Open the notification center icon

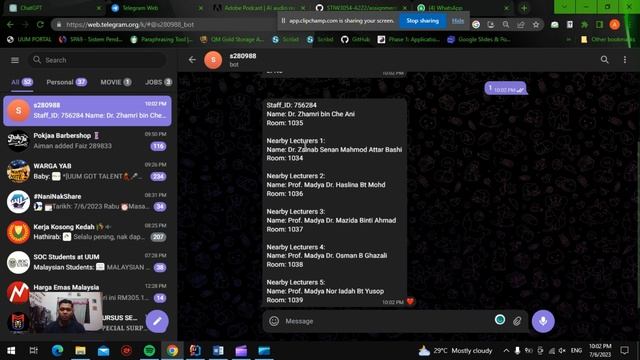pos(624,351)
